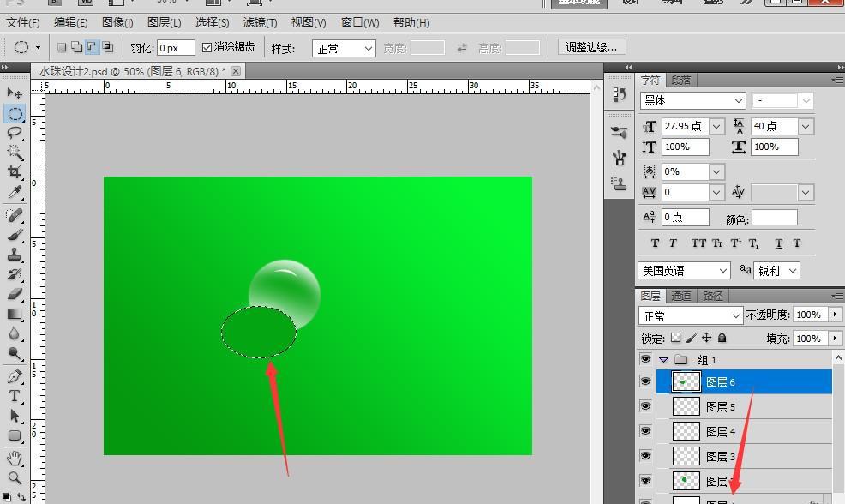Hide the 组 1 group visibility
The height and width of the screenshot is (504, 845).
pos(645,359)
